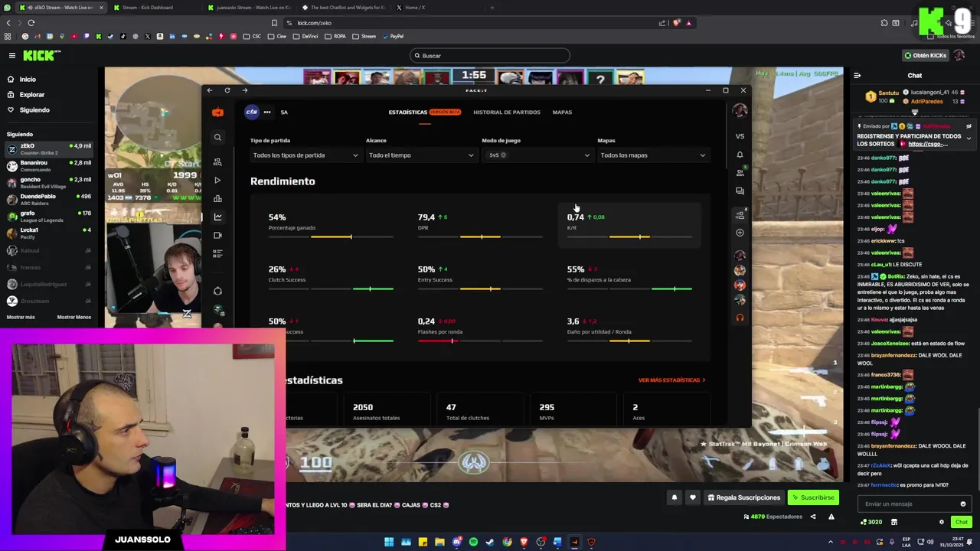Focus the 'Enviar un mensaje' chat input

point(910,504)
